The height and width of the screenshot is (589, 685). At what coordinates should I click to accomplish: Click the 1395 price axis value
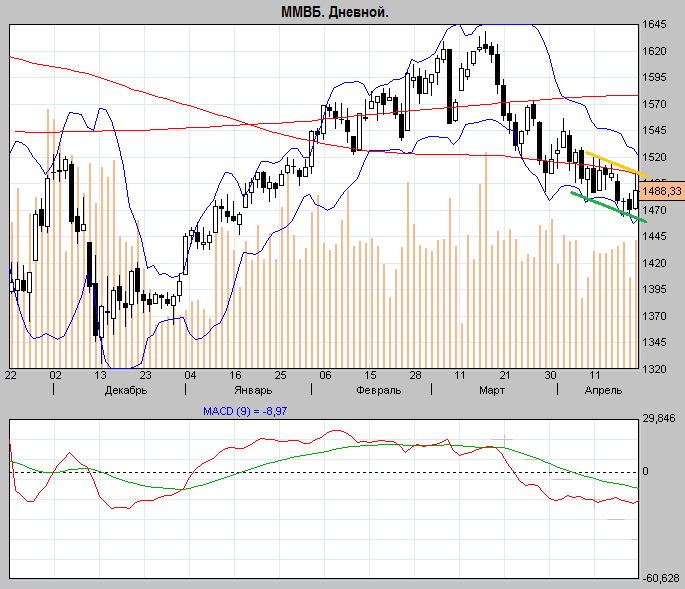point(654,289)
